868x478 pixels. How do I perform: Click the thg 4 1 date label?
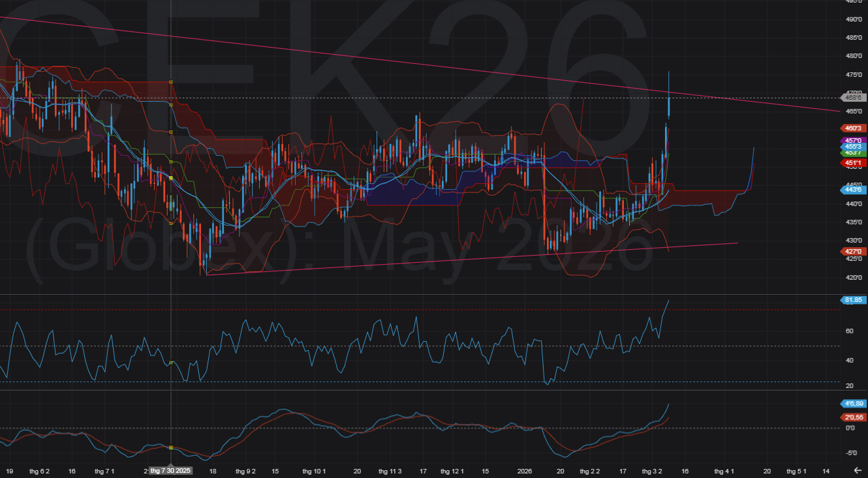click(x=724, y=470)
